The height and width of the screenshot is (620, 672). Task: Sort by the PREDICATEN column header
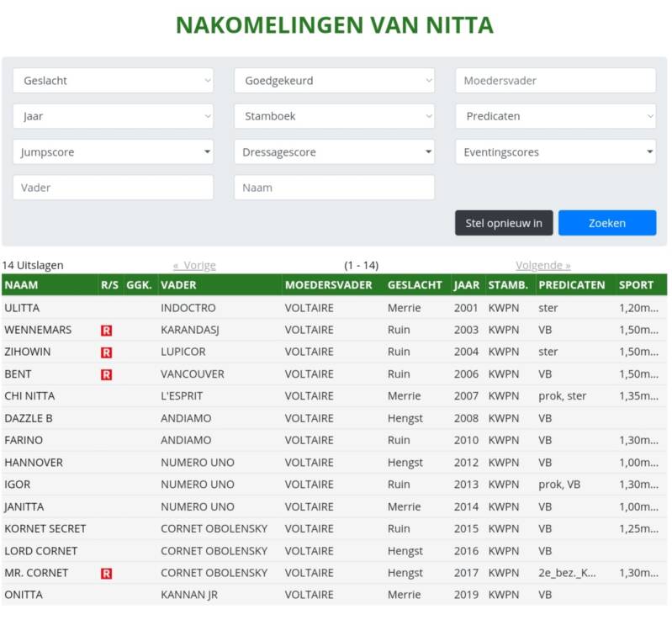tap(572, 285)
